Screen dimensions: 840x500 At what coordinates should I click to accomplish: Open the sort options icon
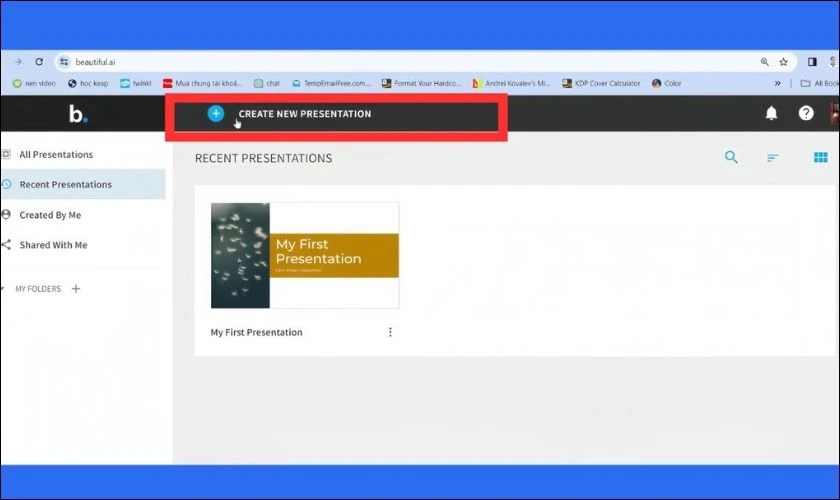tap(772, 158)
